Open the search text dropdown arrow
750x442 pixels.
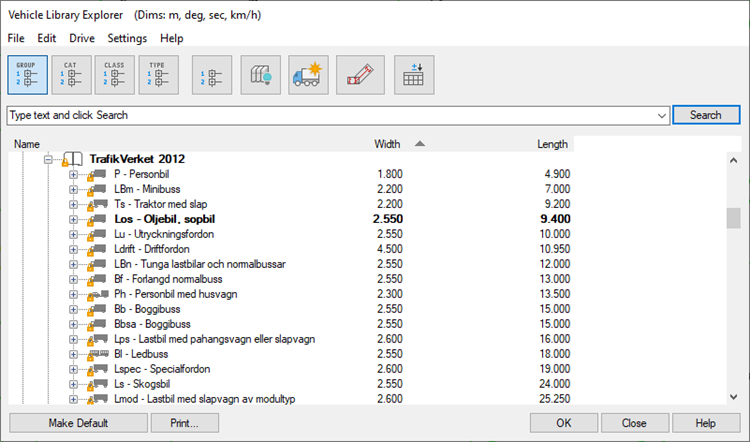tap(662, 116)
